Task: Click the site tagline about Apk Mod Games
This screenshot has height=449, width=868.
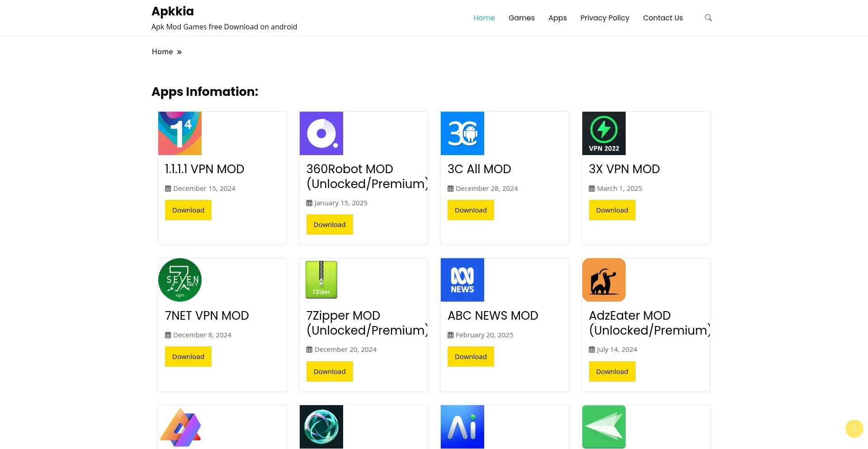Action: coord(224,27)
